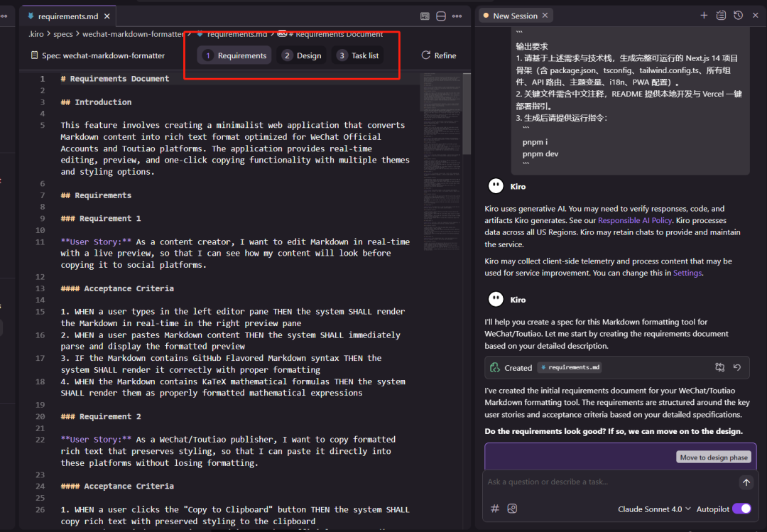
Task: Select the Design phase step
Action: [x=301, y=55]
